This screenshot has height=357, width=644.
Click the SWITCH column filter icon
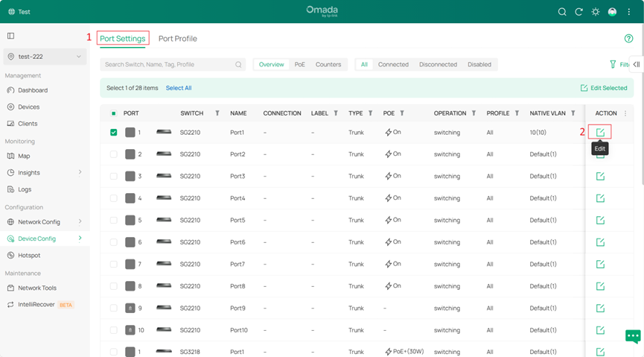[x=217, y=113]
